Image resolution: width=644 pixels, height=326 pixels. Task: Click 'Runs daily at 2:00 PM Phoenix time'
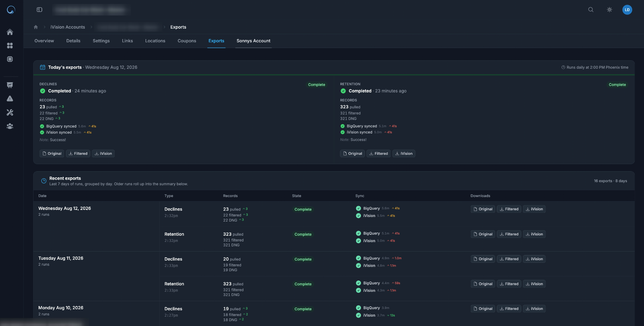pos(595,67)
